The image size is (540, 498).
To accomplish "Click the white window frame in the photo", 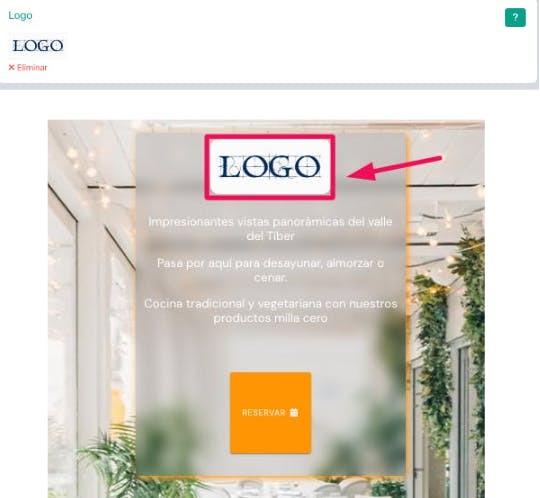I will [x=90, y=310].
